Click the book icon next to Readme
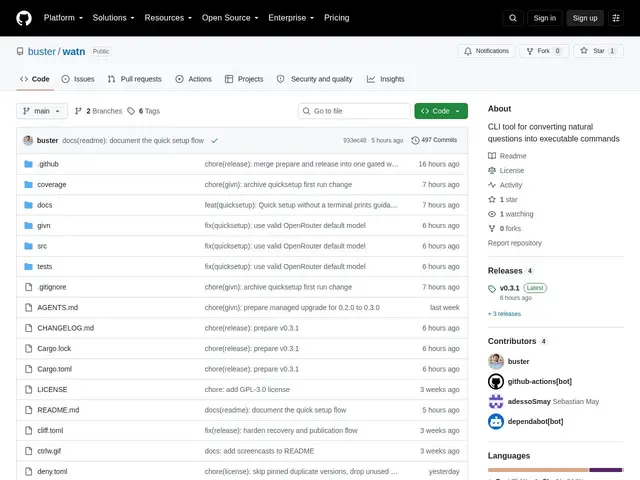Viewport: 640px width, 480px height. [492, 156]
